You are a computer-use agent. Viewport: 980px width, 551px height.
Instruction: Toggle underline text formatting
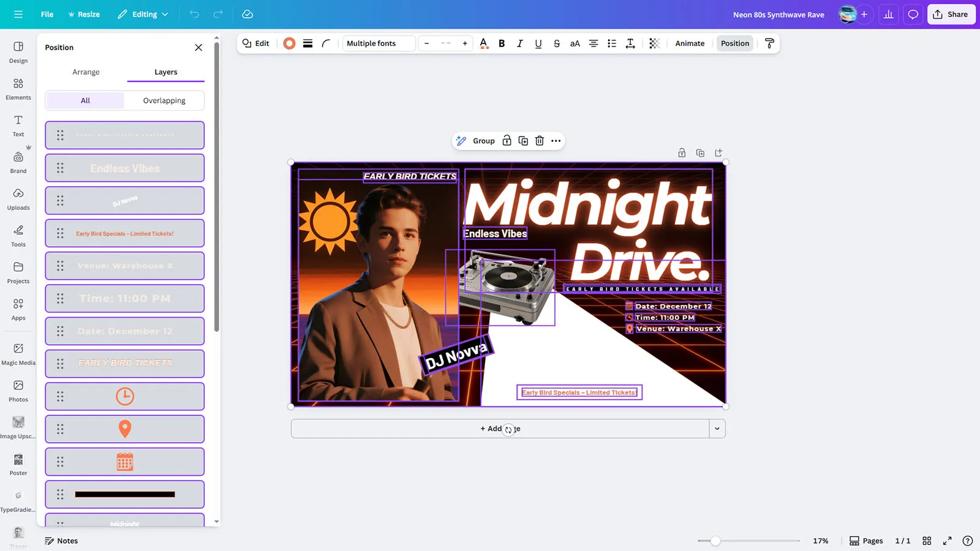[x=538, y=43]
